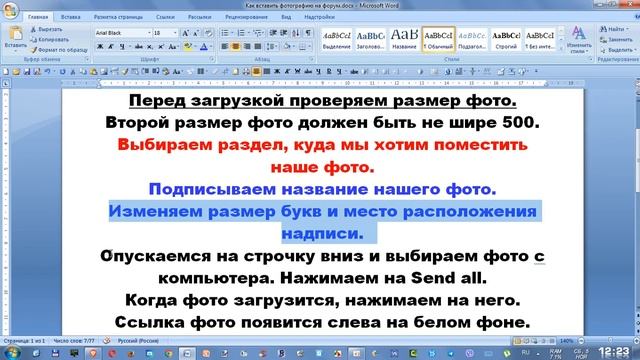Increase paragraph indent
Image resolution: width=640 pixels, height=360 pixels.
[x=284, y=33]
